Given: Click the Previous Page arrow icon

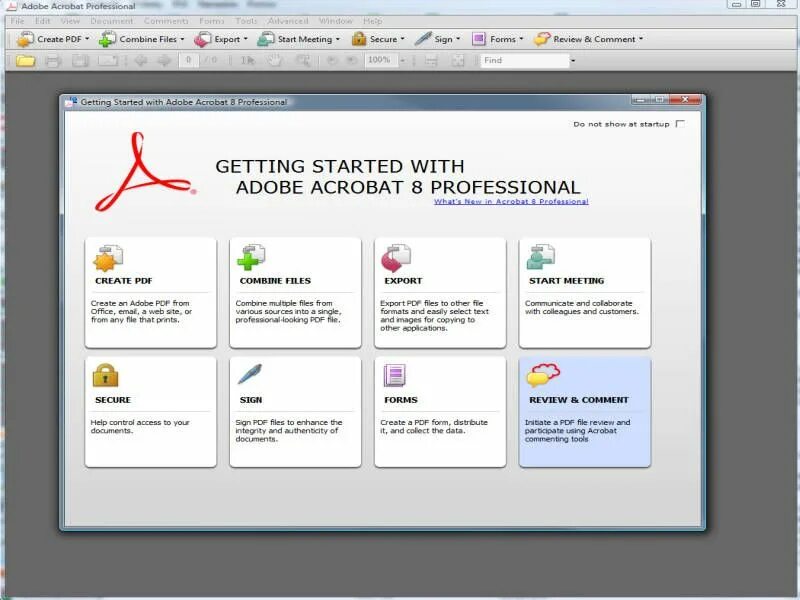Looking at the screenshot, I should [141, 61].
